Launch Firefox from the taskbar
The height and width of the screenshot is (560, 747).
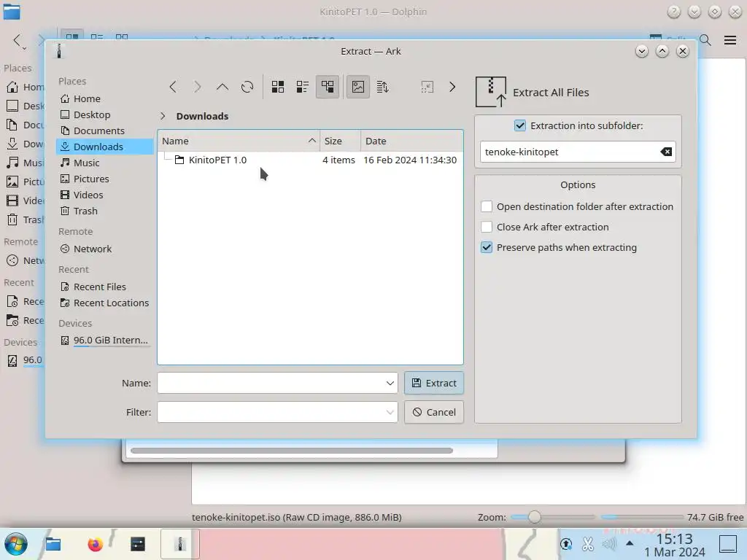96,544
